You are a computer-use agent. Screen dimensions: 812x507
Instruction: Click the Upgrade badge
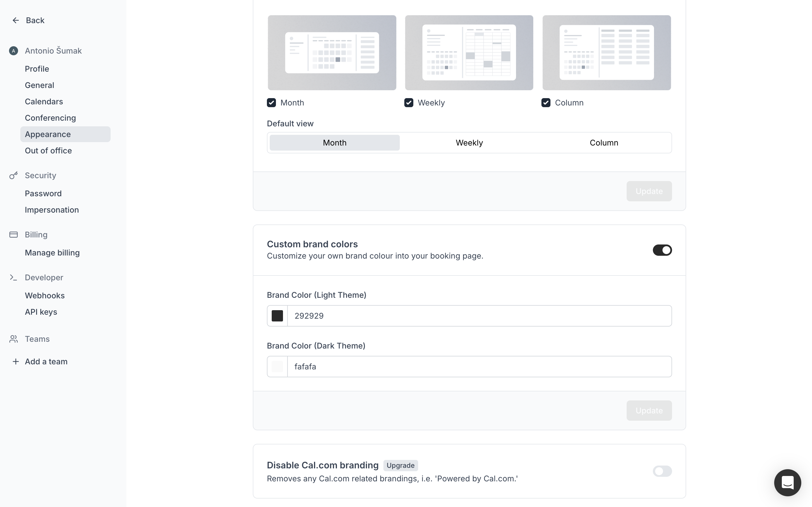[x=400, y=466]
